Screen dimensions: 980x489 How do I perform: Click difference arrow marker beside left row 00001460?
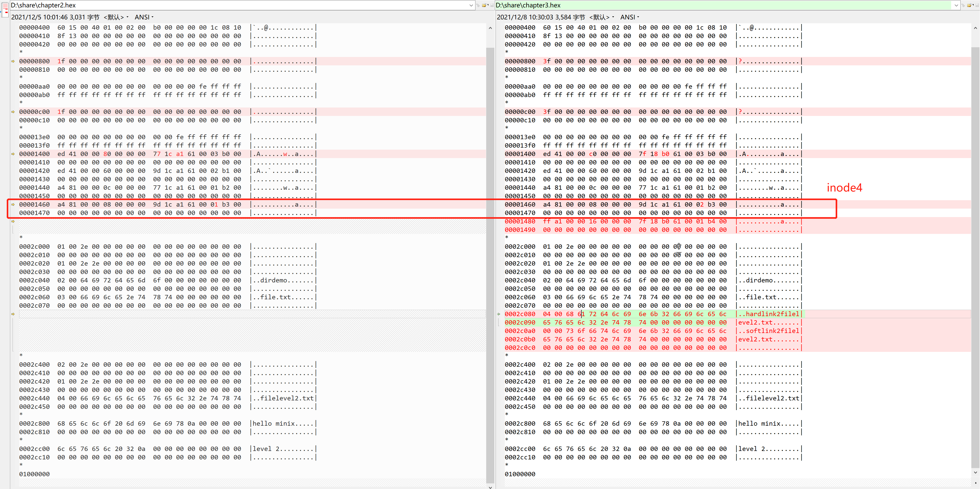(x=13, y=205)
